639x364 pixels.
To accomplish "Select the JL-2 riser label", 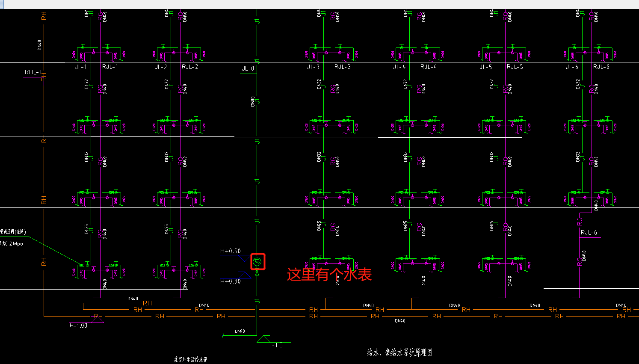I will pos(161,67).
